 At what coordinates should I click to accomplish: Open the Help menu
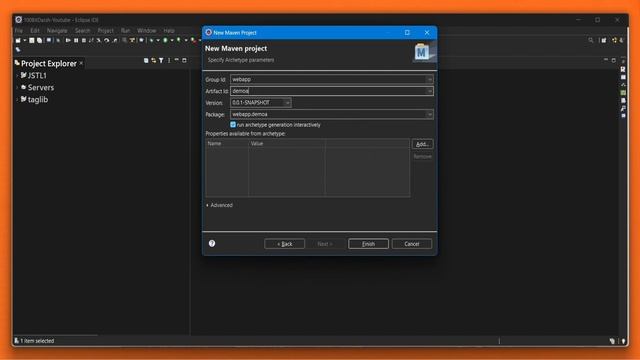(169, 31)
